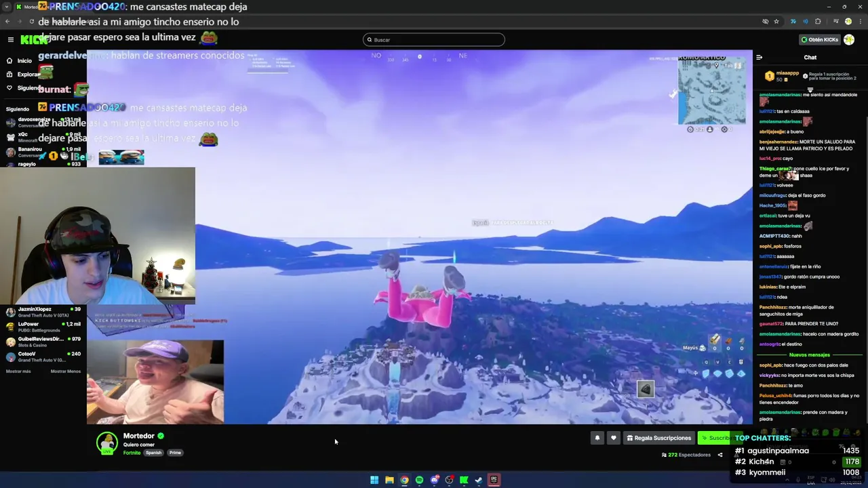Switch to Chrome in the taskbar

pyautogui.click(x=404, y=480)
